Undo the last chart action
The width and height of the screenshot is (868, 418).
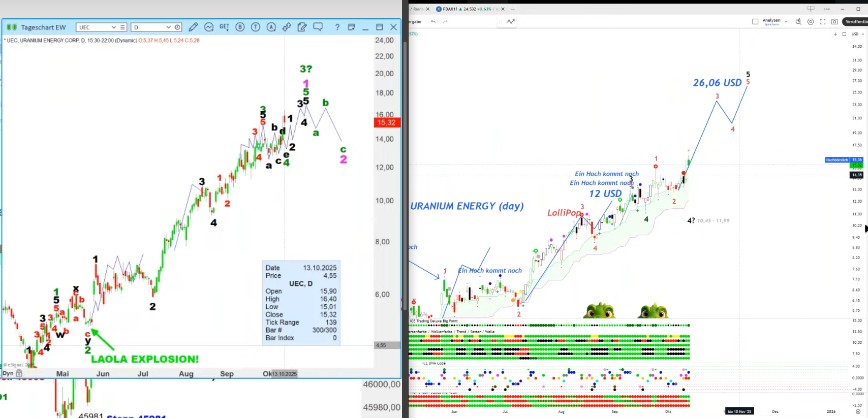tap(433, 21)
